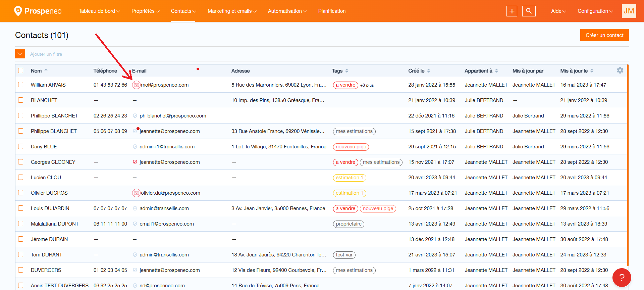The image size is (644, 290).
Task: Check the box for Tom DURANT
Action: [21, 254]
